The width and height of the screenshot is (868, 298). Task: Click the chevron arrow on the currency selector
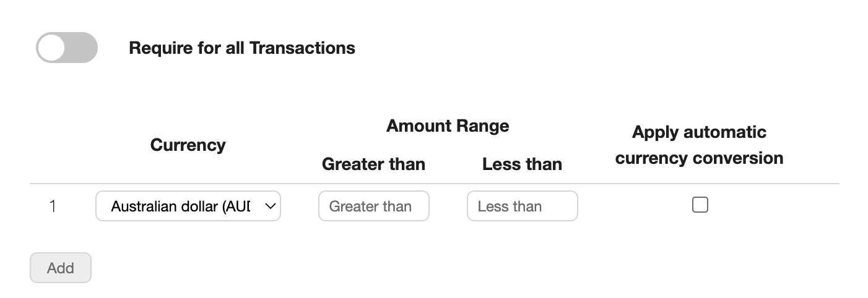click(x=270, y=206)
